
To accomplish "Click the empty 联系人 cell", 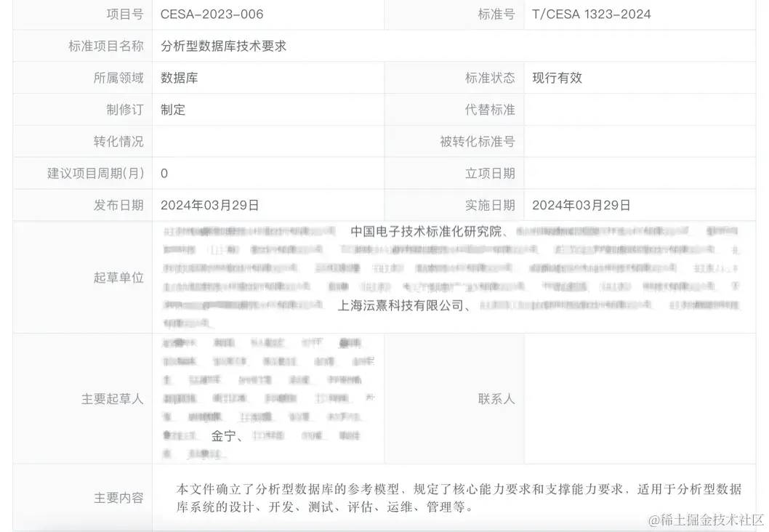I will [x=640, y=398].
